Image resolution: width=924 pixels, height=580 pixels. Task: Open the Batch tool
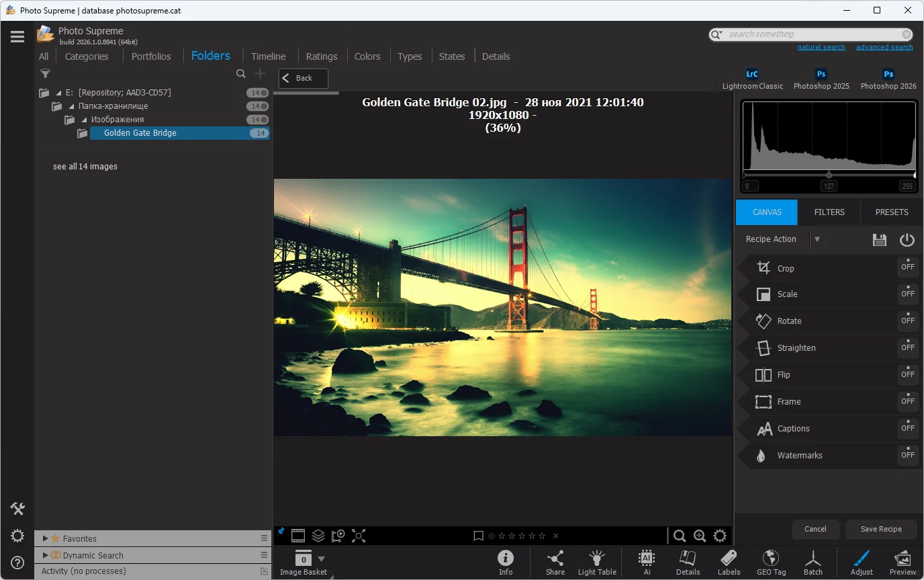[x=813, y=558]
